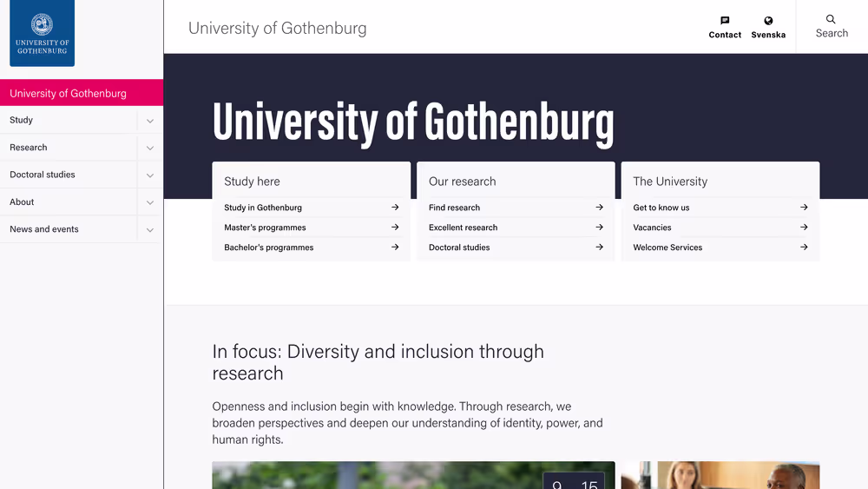Expand the Study sidebar chevron

click(x=150, y=121)
